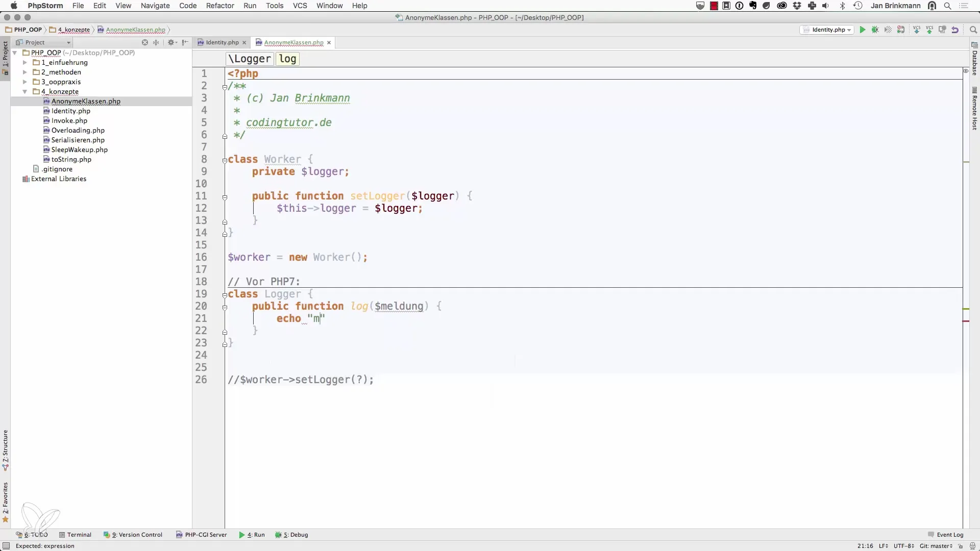Open the Navigate menu
980x551 pixels.
click(x=155, y=6)
